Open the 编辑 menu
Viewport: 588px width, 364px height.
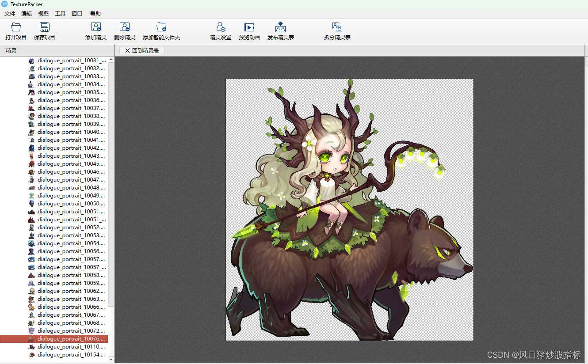click(x=27, y=14)
